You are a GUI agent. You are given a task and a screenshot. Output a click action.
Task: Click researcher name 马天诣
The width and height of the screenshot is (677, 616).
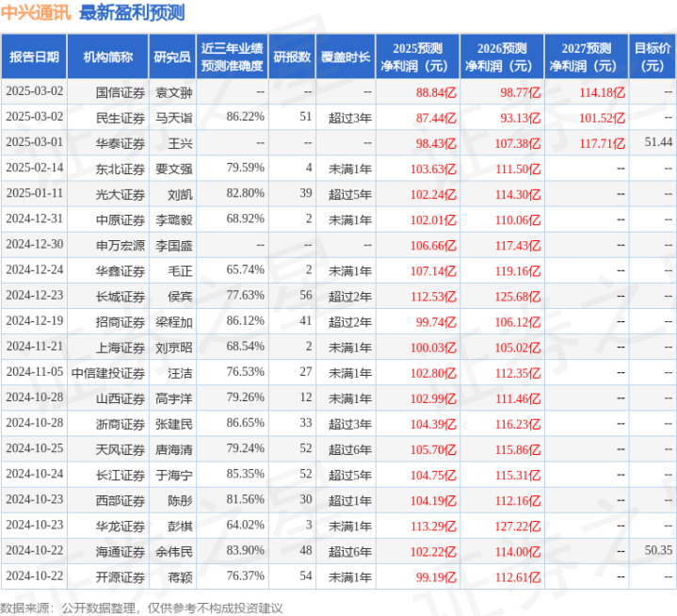tap(174, 118)
